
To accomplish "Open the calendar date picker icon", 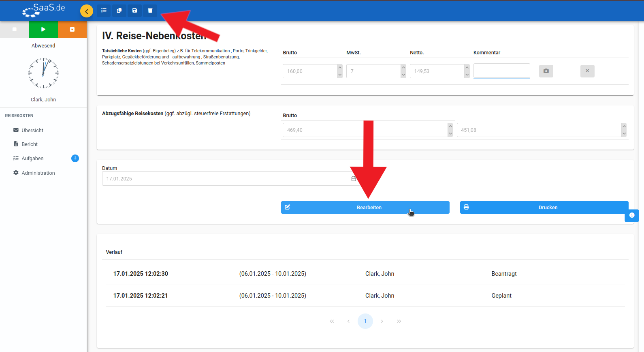I will 354,178.
